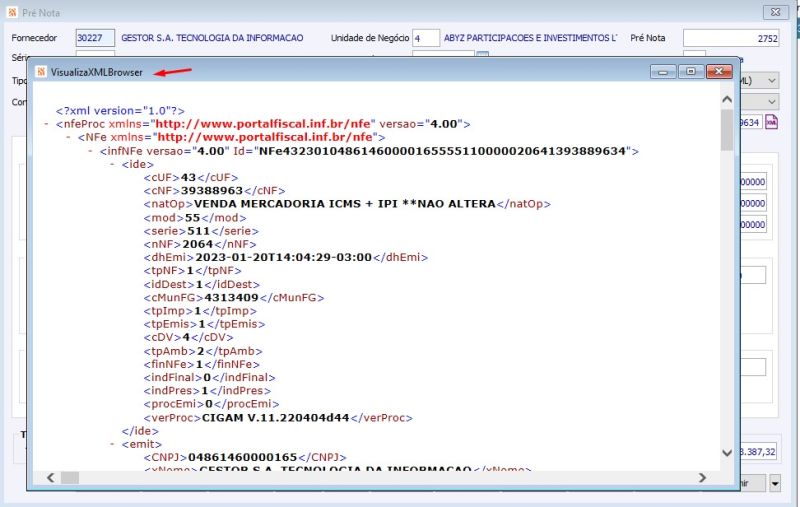Open the second dropdown in Pré Nota window
Image resolution: width=800 pixels, height=507 pixels.
tap(772, 102)
